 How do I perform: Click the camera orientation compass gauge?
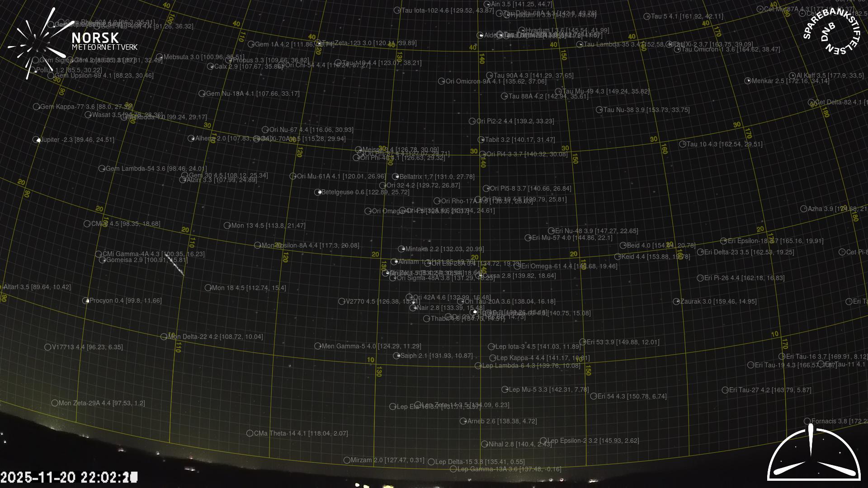point(814,456)
